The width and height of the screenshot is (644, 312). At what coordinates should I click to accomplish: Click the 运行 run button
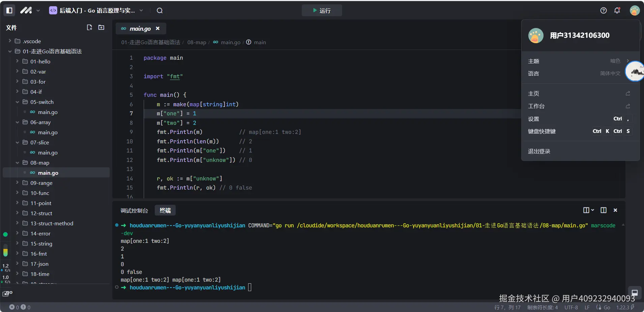(x=322, y=10)
